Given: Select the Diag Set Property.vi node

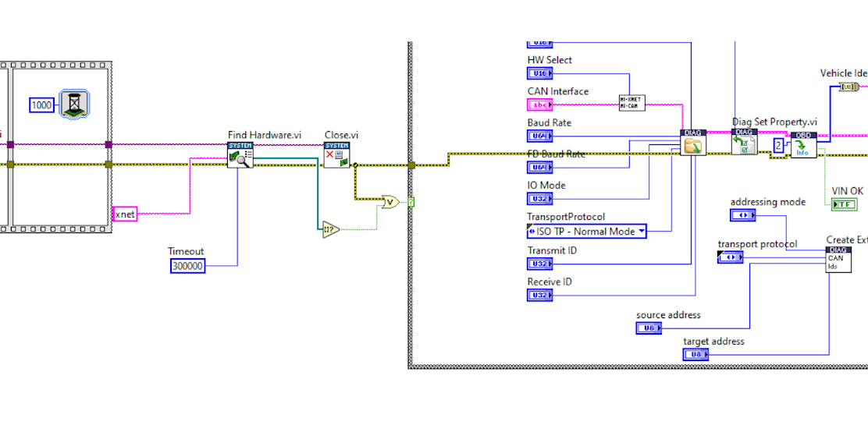Looking at the screenshot, I should pos(744,143).
